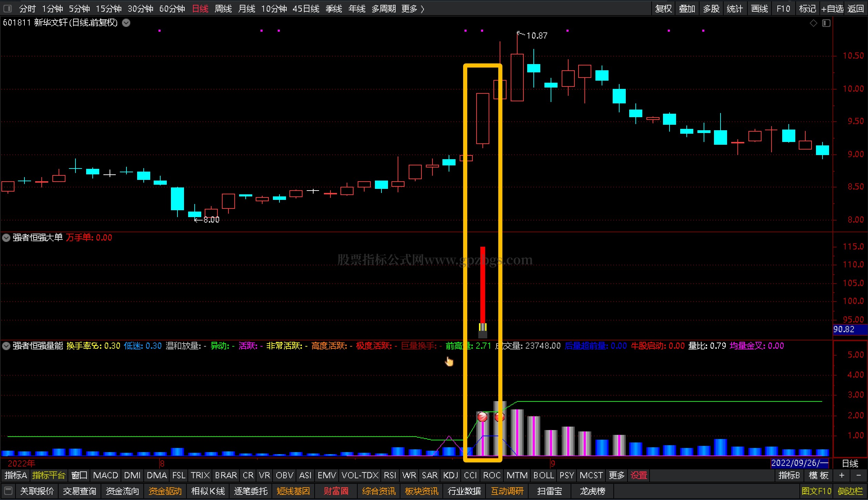Click the plus zoom-in button
The height and width of the screenshot is (500, 868).
841,475
